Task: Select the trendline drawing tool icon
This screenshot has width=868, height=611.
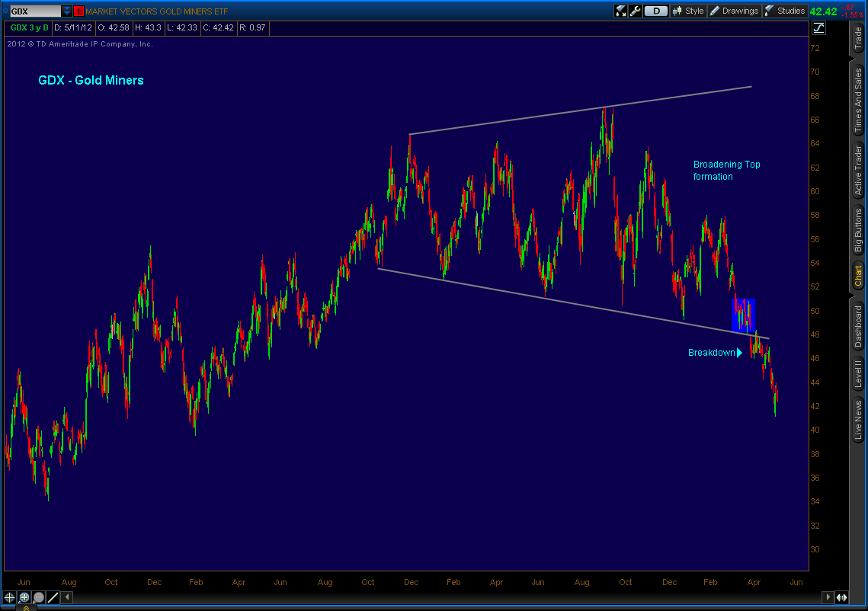Action: pos(53,597)
